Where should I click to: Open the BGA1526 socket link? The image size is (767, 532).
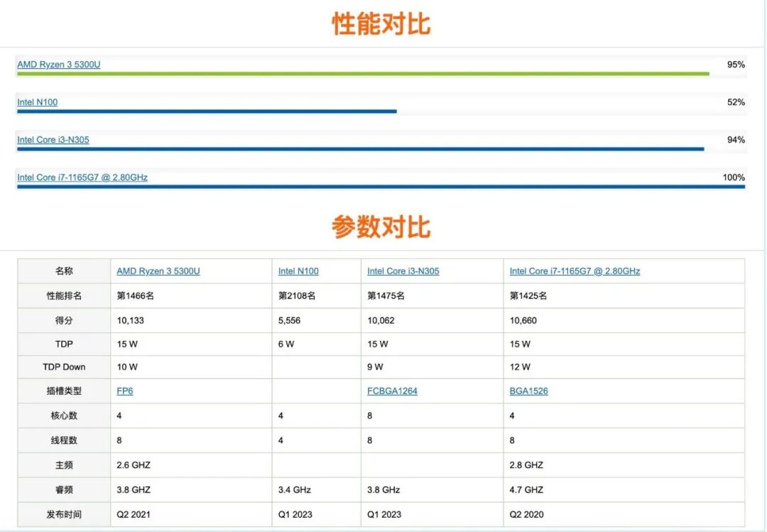pyautogui.click(x=529, y=391)
